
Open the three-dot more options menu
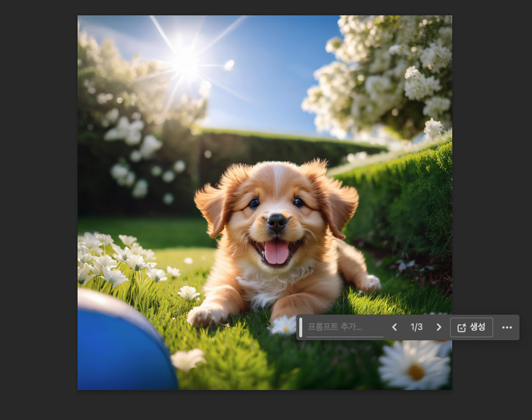pyautogui.click(x=507, y=327)
